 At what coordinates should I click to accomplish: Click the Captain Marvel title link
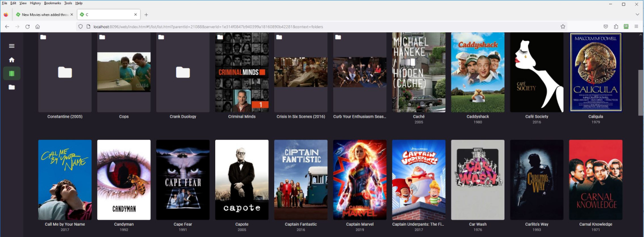click(360, 224)
